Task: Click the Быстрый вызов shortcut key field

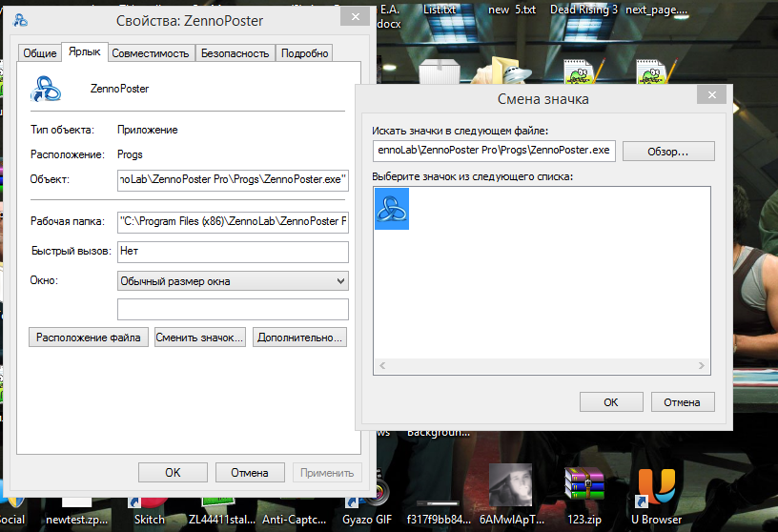Action: tap(233, 251)
